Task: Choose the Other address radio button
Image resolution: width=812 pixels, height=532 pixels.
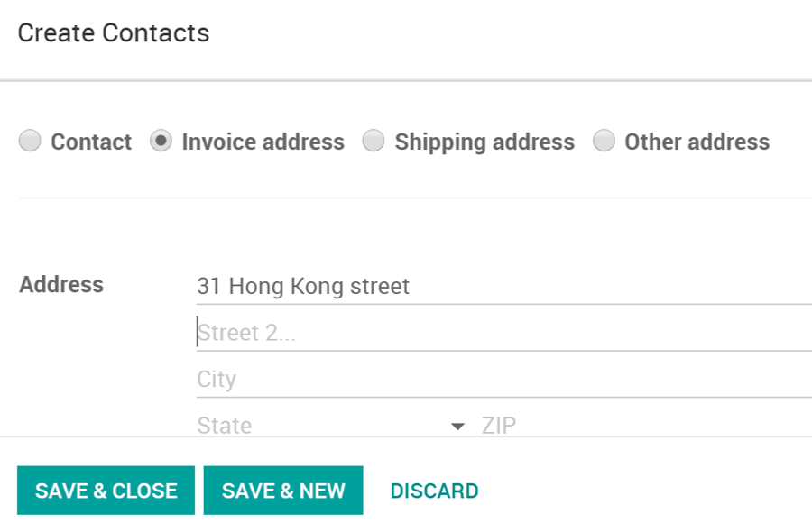Action: 604,141
